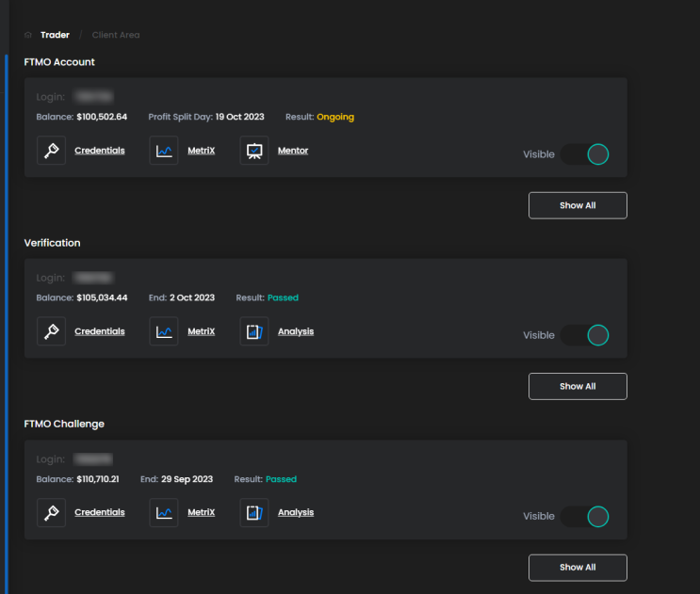Click the home icon in breadcrumb

click(28, 35)
